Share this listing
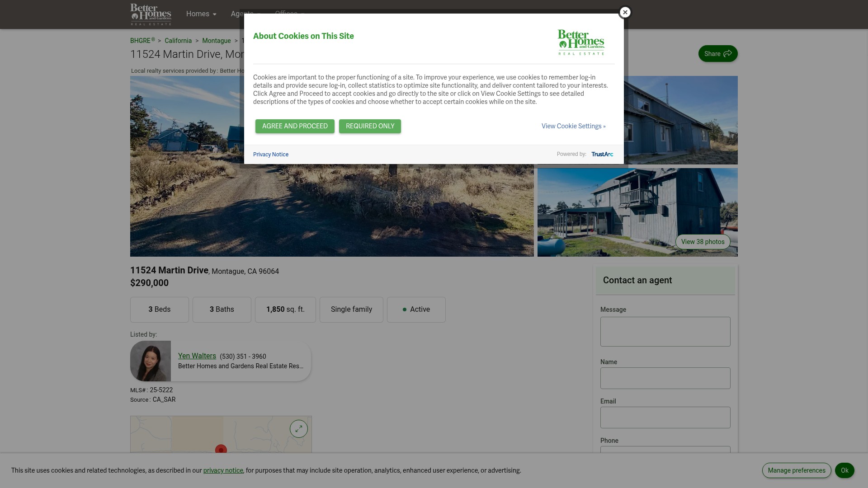This screenshot has height=488, width=868. pyautogui.click(x=718, y=54)
